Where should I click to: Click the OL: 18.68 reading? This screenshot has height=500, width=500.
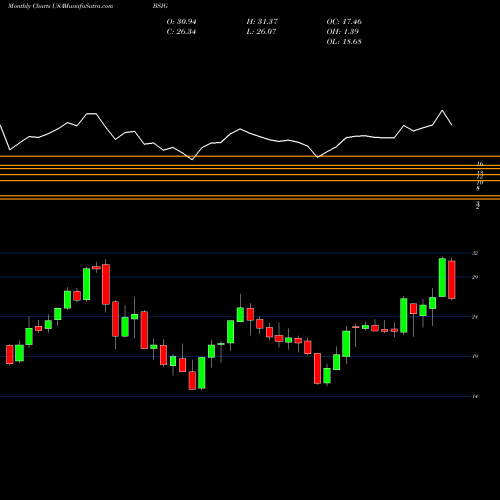pyautogui.click(x=344, y=42)
